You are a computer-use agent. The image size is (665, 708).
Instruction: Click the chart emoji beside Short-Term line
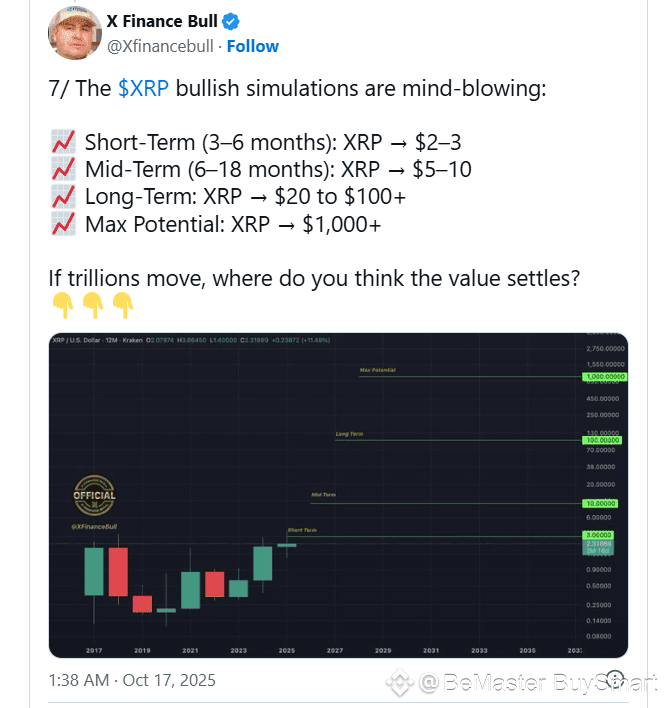62,141
